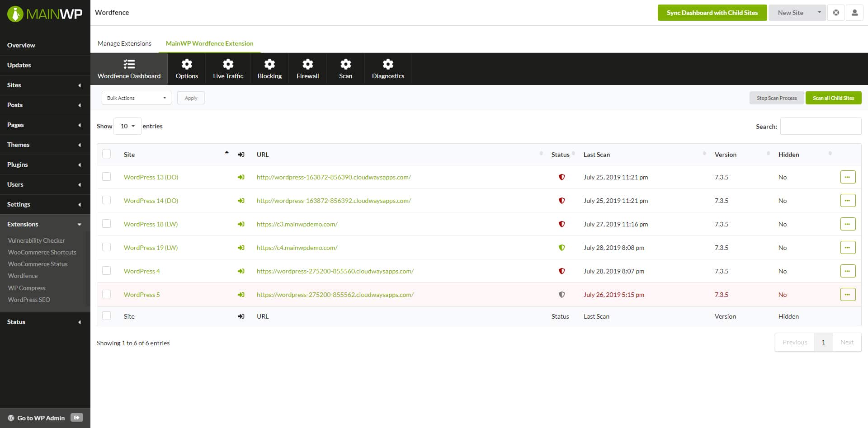Open the three-dot actions menu for WordPress 4

pos(848,271)
